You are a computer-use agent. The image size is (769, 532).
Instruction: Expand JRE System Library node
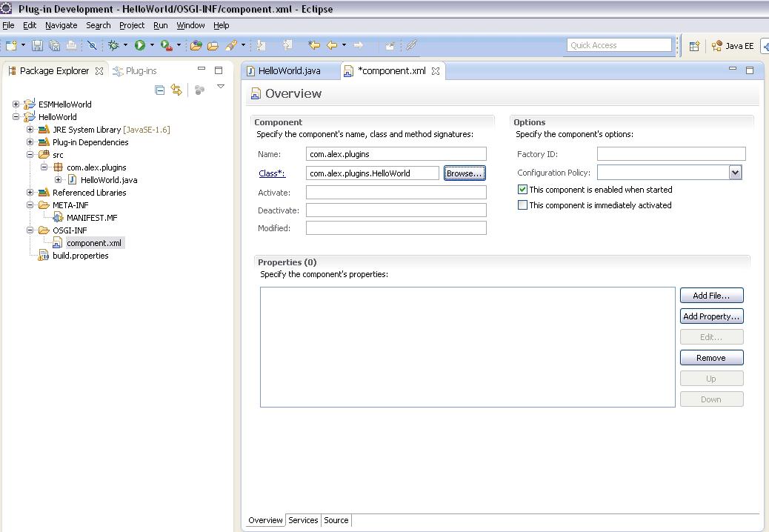tap(30, 130)
